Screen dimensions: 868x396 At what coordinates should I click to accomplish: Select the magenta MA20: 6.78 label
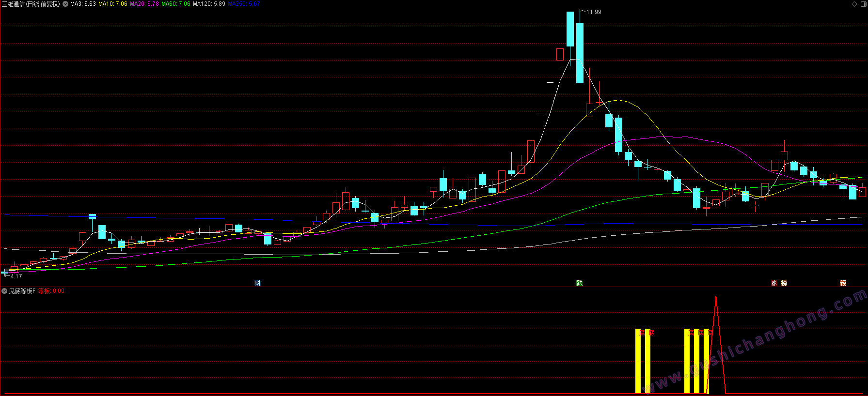[144, 4]
